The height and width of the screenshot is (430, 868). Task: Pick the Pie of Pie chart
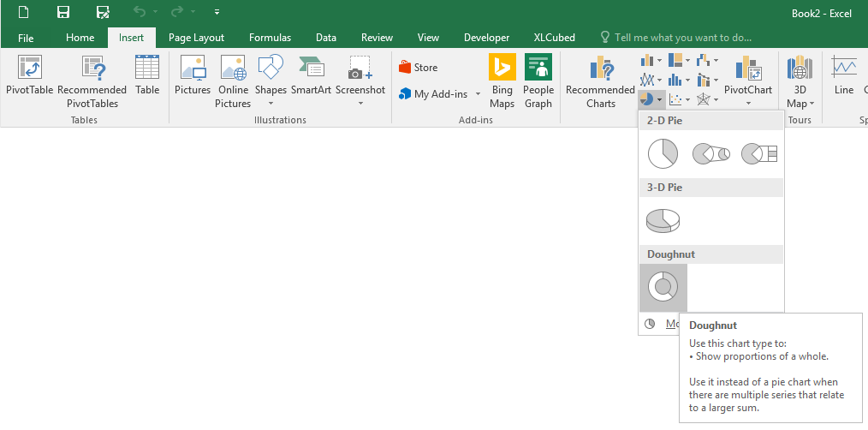click(x=710, y=153)
